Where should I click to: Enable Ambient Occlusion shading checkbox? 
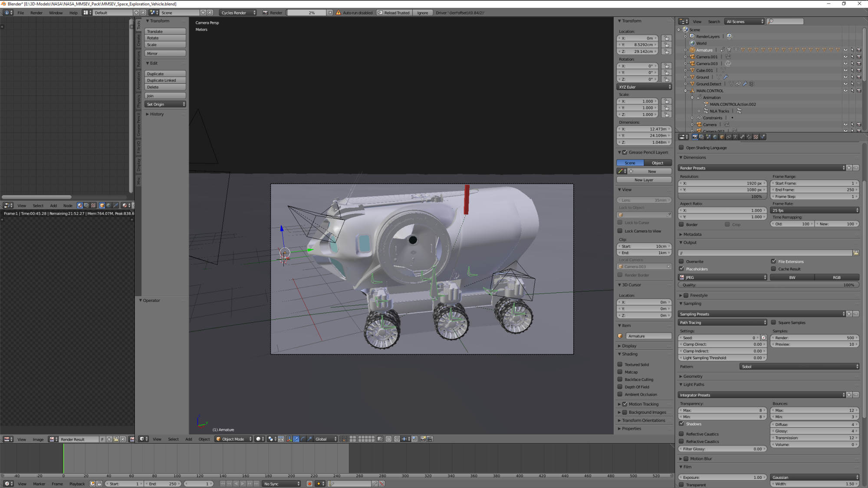tap(620, 394)
